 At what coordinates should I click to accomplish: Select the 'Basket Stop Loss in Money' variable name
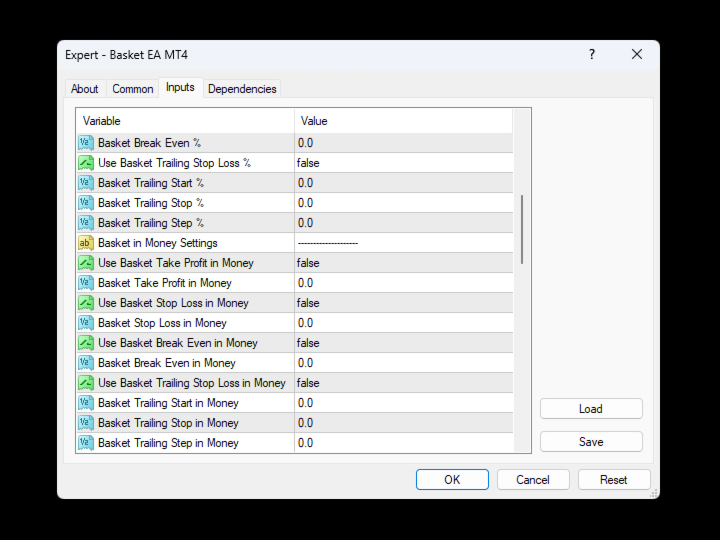tap(162, 323)
